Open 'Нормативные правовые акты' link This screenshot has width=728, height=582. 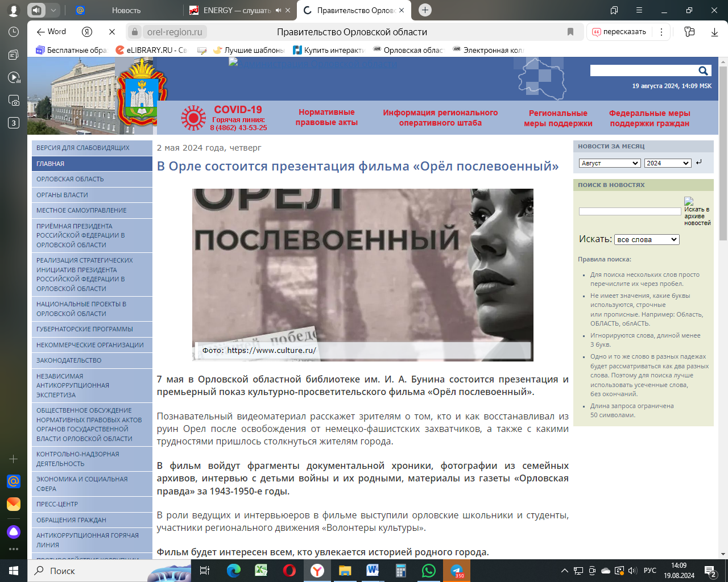pyautogui.click(x=326, y=117)
